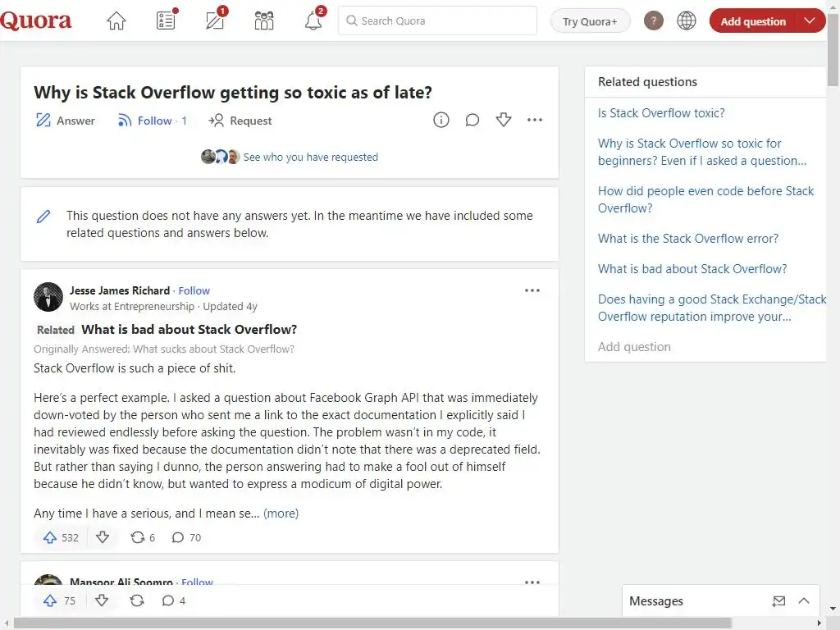
Task: Downvote Jesse James Richard's answer
Action: (x=103, y=536)
